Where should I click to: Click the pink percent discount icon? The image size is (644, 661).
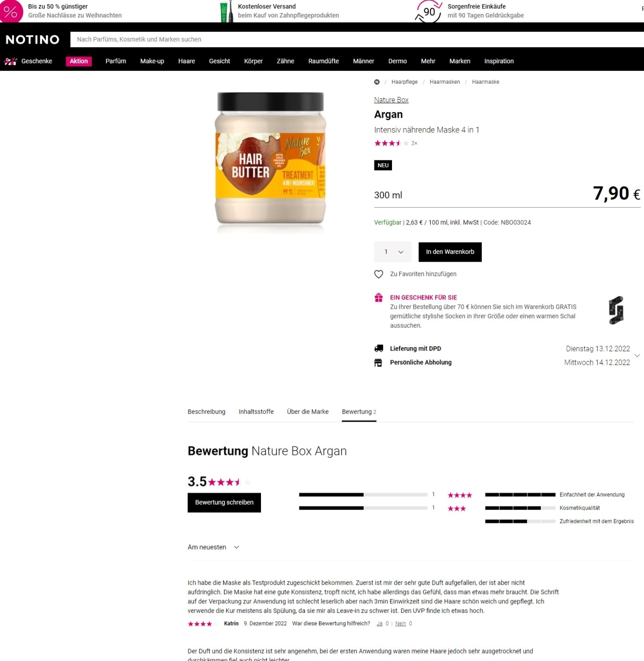pos(10,11)
